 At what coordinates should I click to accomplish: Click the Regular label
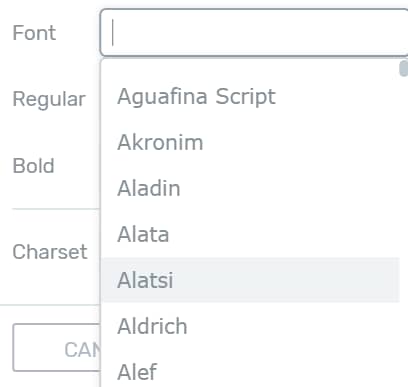click(x=49, y=99)
